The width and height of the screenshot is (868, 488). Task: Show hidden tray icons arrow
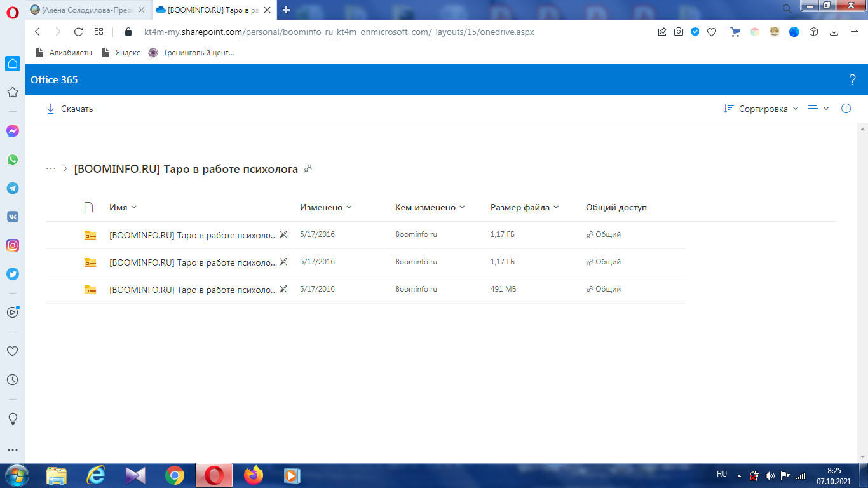(x=739, y=475)
